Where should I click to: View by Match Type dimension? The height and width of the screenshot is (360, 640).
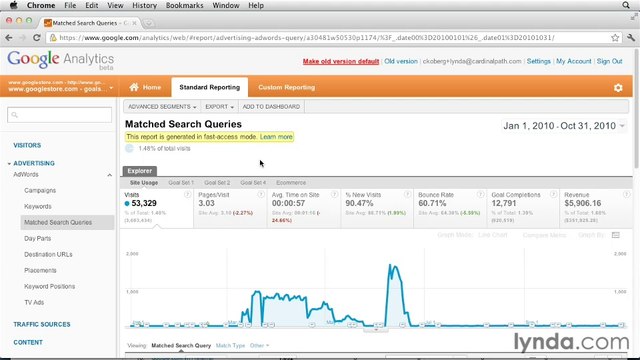coord(230,345)
